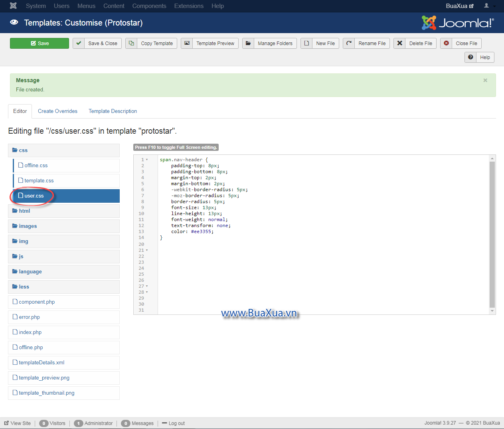Dismiss the File created message

tap(485, 80)
